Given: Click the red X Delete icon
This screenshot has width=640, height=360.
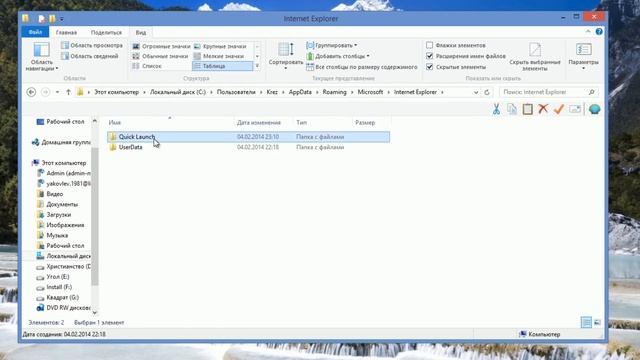Looking at the screenshot, I should 543,109.
